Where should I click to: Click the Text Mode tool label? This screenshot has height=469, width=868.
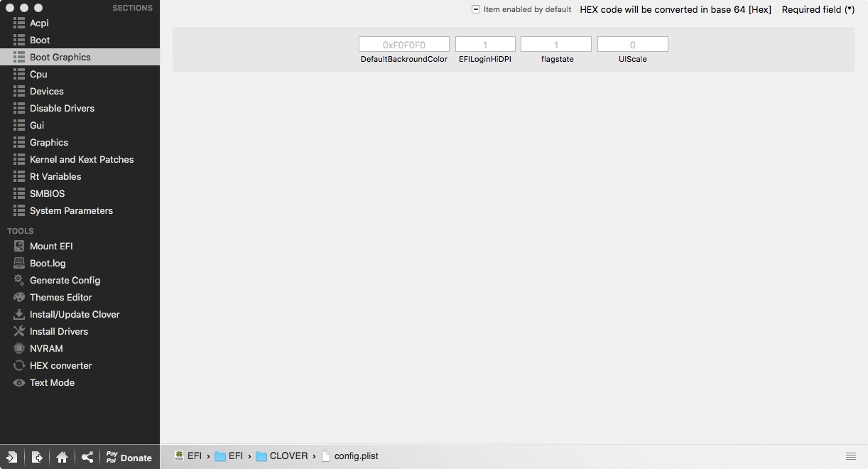click(52, 382)
